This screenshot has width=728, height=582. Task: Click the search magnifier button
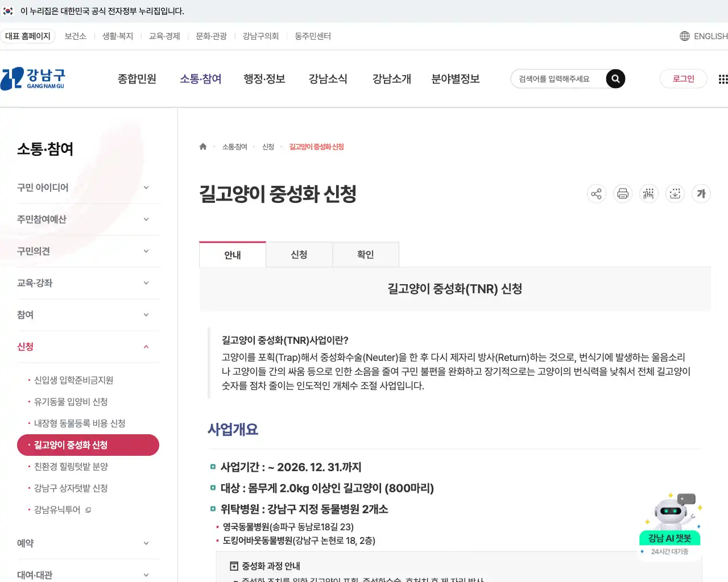pyautogui.click(x=615, y=79)
